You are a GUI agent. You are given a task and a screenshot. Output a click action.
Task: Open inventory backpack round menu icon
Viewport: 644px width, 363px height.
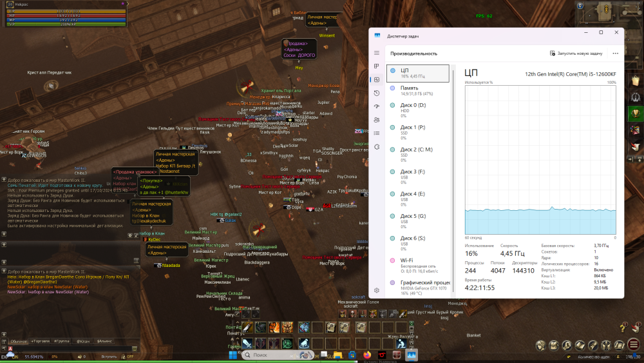(x=554, y=346)
